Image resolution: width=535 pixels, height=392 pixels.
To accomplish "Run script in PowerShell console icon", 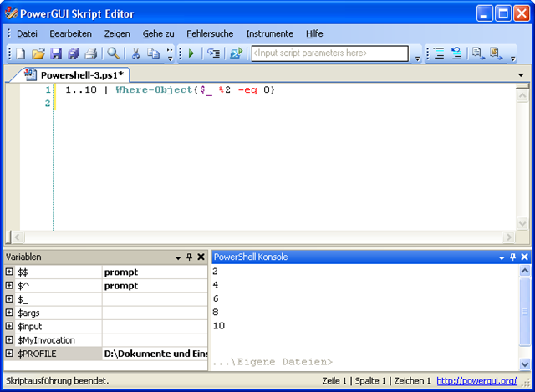I will pos(236,53).
